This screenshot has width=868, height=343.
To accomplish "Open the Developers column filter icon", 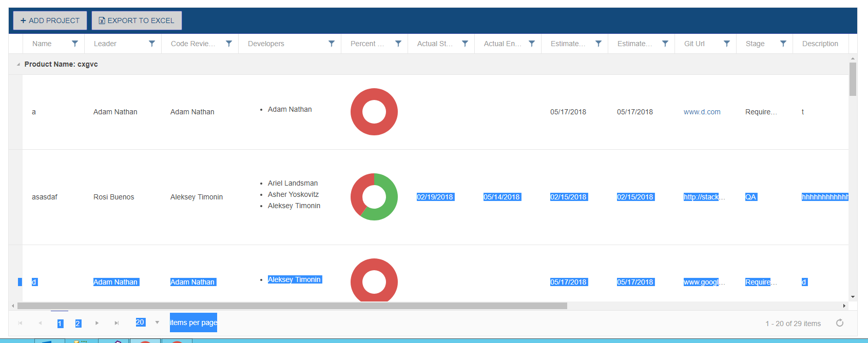I will (x=332, y=44).
